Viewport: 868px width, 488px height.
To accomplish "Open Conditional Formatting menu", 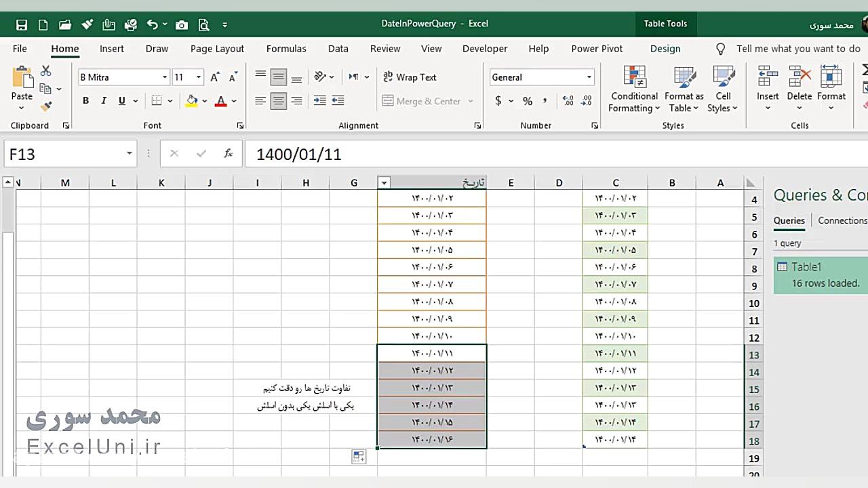I will [x=634, y=90].
